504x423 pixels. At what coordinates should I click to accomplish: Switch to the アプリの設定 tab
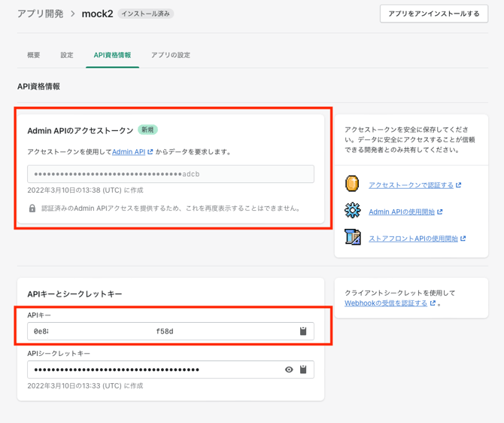tap(170, 55)
